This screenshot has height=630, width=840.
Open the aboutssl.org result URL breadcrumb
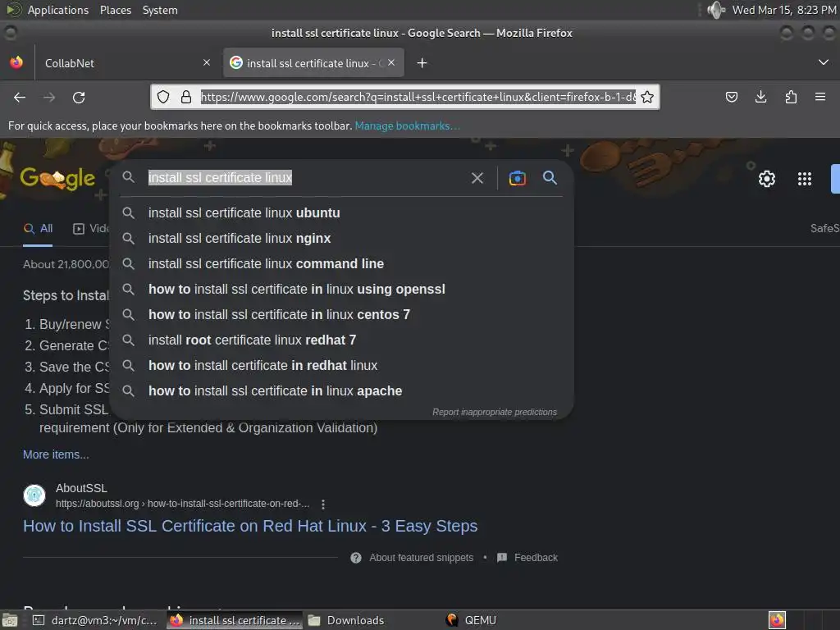(182, 504)
